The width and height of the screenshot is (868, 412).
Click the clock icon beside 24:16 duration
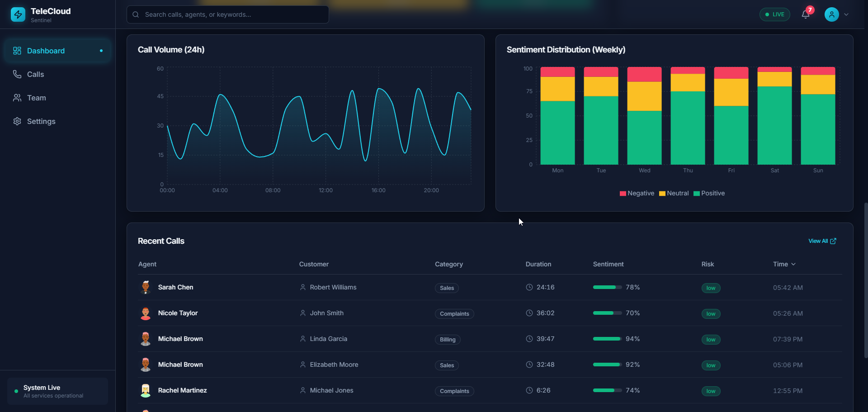(x=529, y=288)
